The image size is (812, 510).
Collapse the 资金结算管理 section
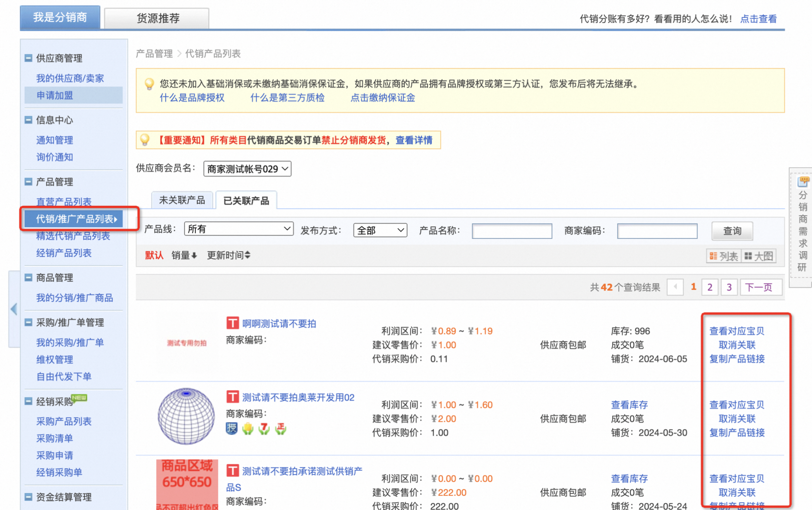coord(28,497)
